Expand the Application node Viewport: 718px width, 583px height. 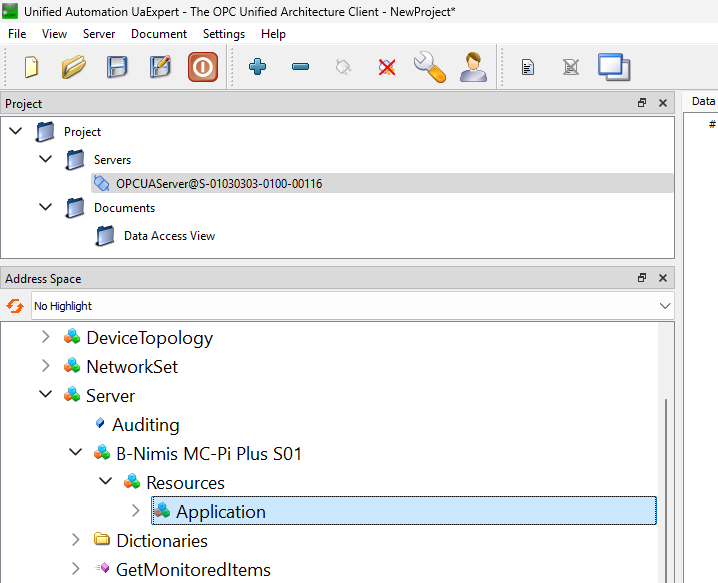[x=136, y=511]
